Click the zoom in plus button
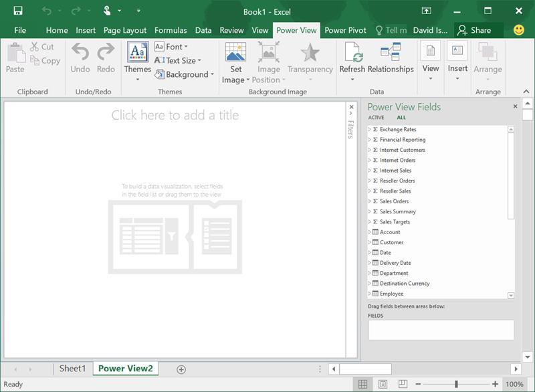The image size is (535, 392). click(x=495, y=384)
